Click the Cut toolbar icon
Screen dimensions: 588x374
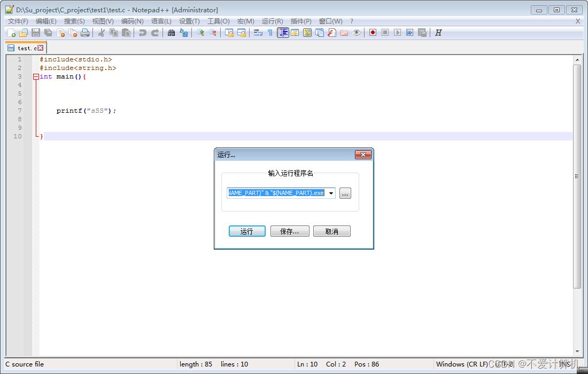tap(100, 33)
